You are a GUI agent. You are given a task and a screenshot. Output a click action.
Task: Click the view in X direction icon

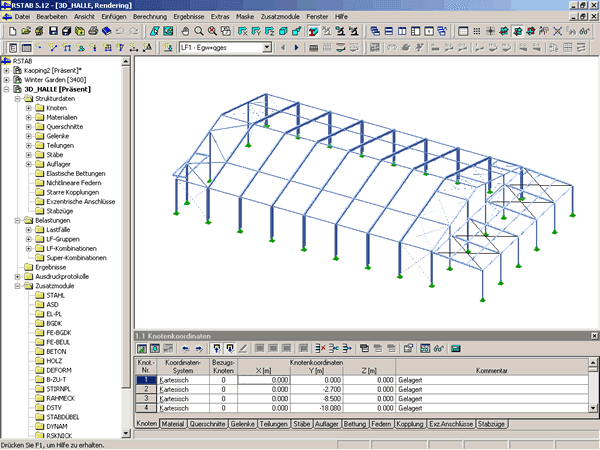coord(243,31)
